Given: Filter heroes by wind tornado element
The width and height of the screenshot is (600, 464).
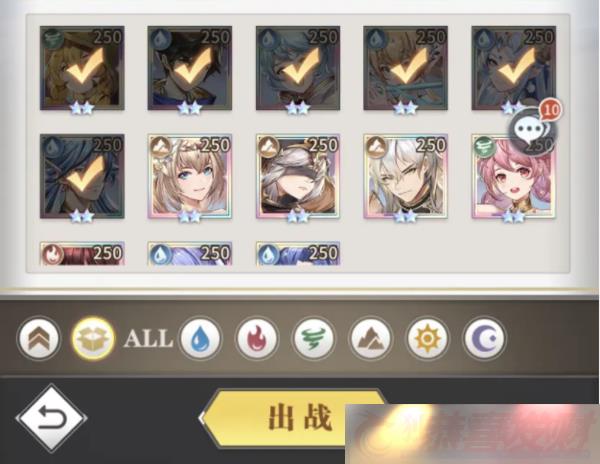Looking at the screenshot, I should click(x=313, y=339).
